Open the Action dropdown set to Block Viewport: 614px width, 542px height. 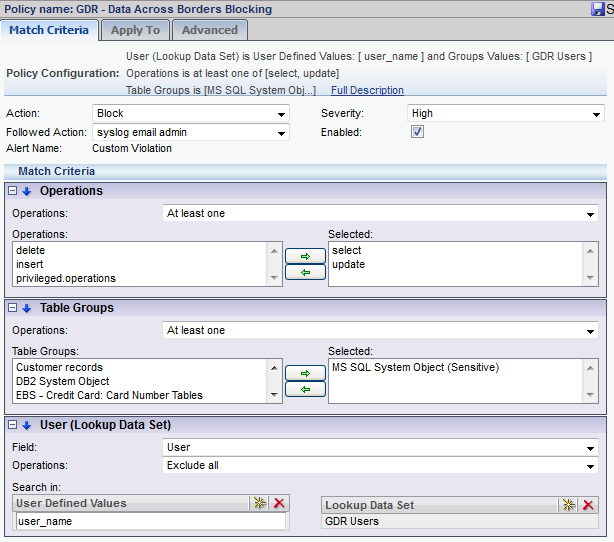coord(190,114)
